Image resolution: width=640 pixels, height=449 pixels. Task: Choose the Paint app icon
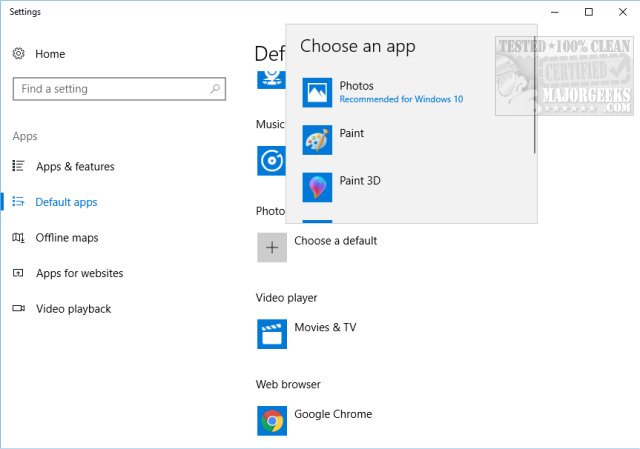317,140
